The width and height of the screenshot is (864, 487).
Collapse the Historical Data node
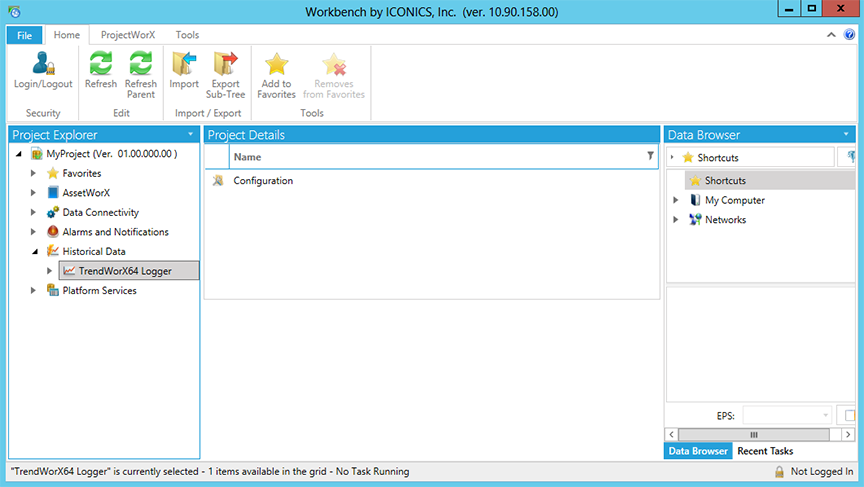[x=34, y=252]
